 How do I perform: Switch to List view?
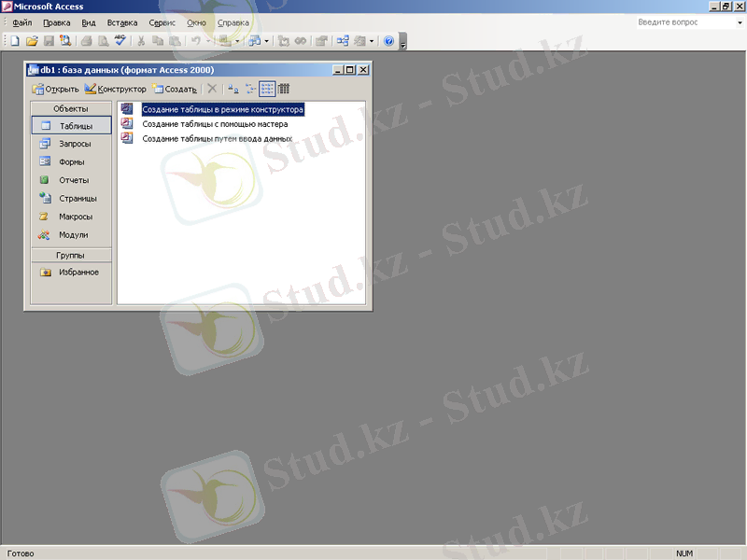click(x=267, y=89)
